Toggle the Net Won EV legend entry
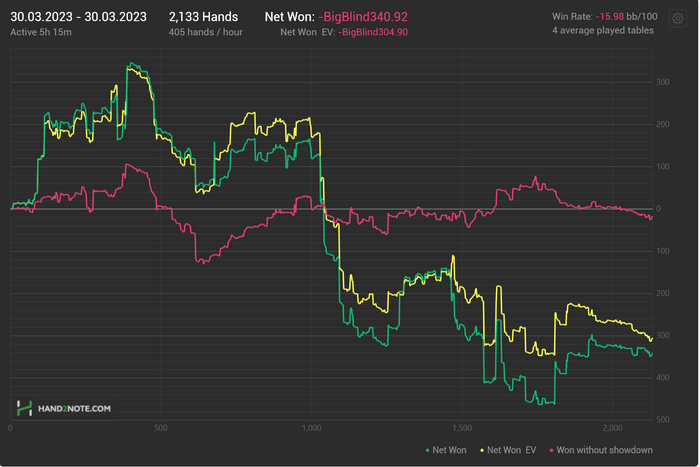The height and width of the screenshot is (467, 700). click(x=508, y=450)
